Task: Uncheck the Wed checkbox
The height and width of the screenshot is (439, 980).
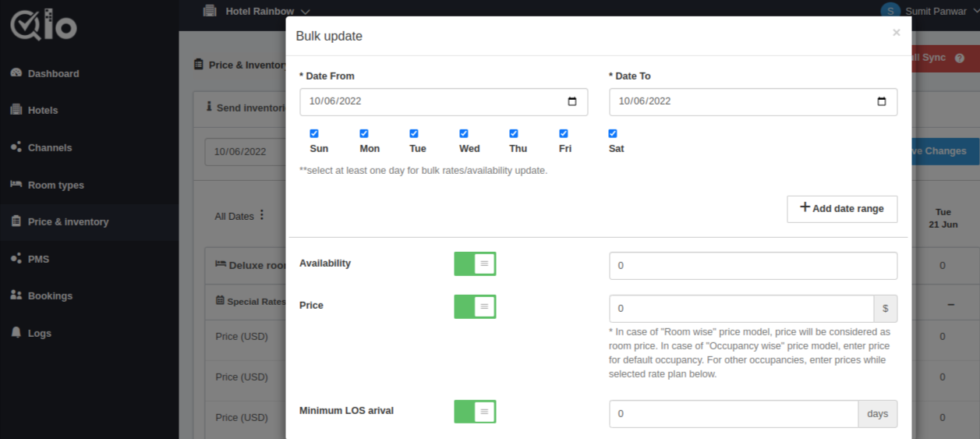Action: tap(464, 133)
